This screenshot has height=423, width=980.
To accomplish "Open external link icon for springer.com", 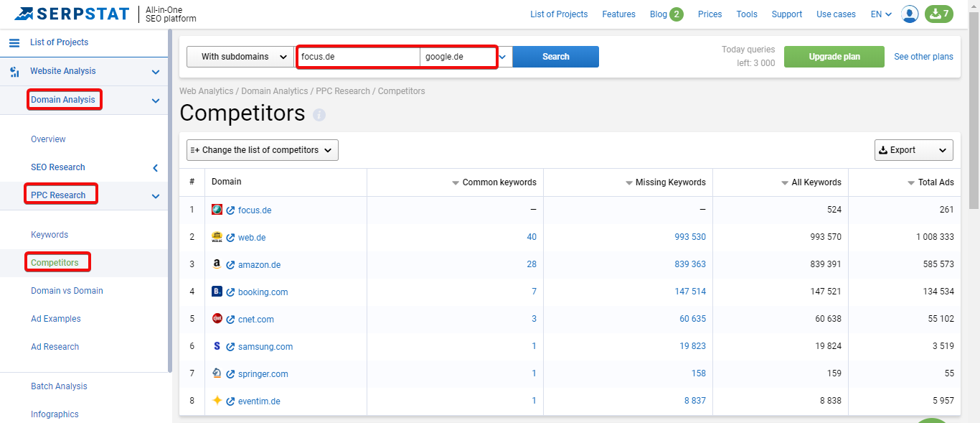I will [230, 374].
